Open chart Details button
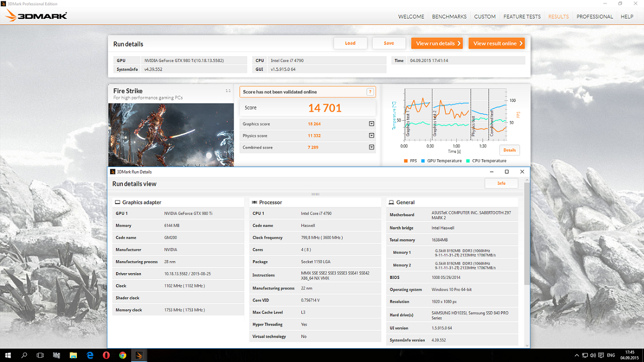This screenshot has width=644, height=362. pos(510,150)
